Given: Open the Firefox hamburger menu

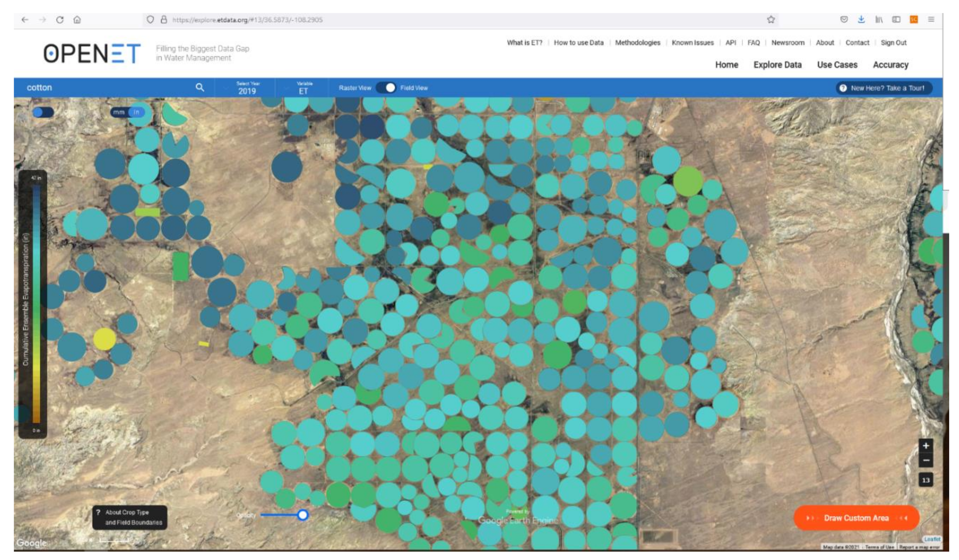Looking at the screenshot, I should click(931, 19).
